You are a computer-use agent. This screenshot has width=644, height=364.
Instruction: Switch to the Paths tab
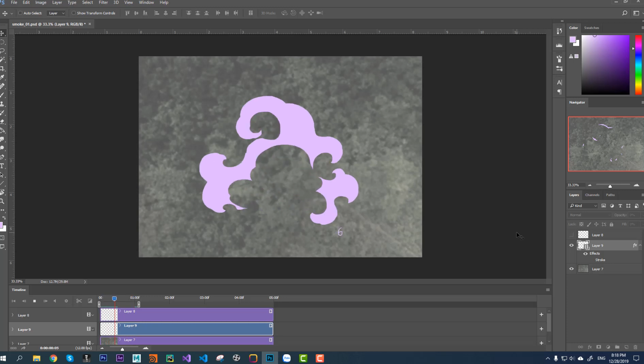point(610,195)
